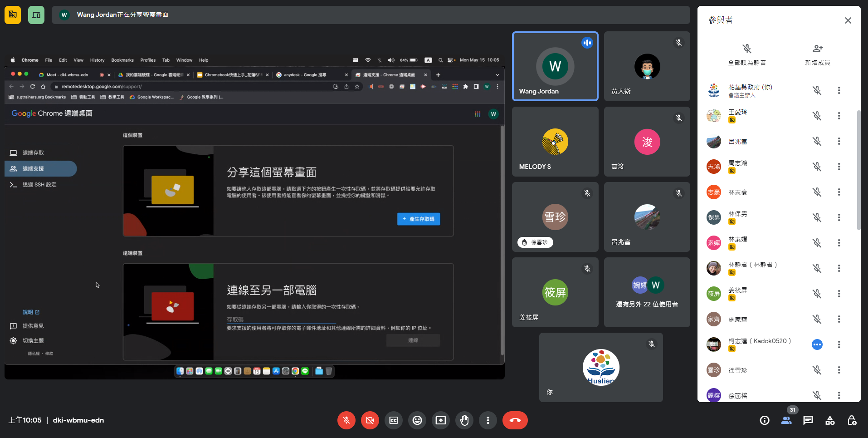Open more options in the call toolbar
This screenshot has height=438, width=868.
pyautogui.click(x=488, y=420)
